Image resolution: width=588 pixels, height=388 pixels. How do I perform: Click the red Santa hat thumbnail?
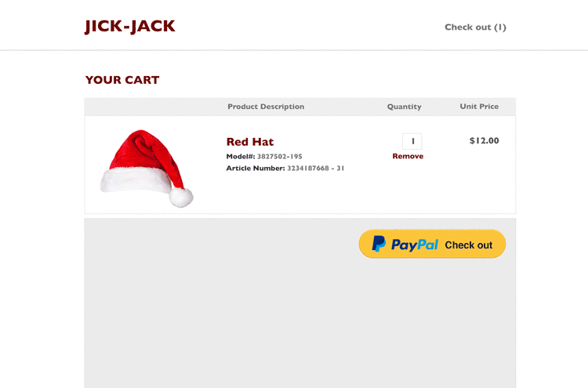tap(147, 168)
